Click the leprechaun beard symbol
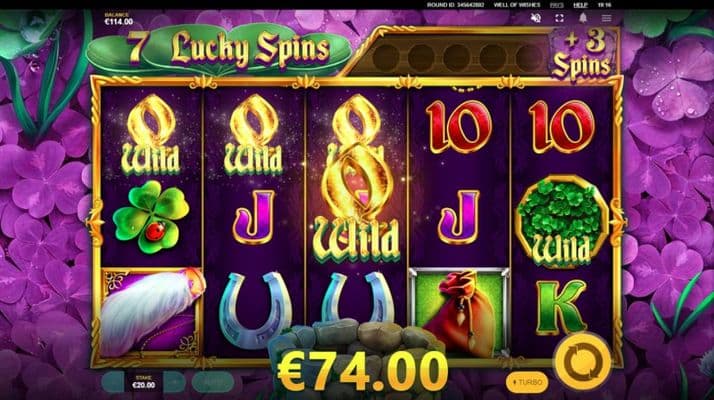Screen dimensions: 714x400 coord(151,313)
